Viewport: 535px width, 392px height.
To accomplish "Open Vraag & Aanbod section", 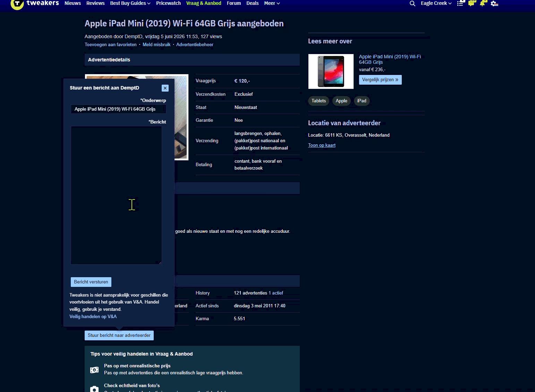I will 204,3.
